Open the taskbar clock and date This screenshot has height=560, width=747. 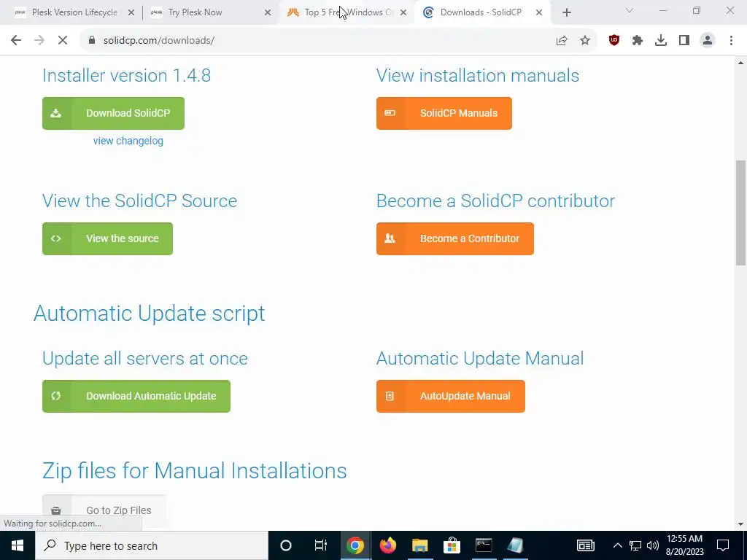coord(684,545)
